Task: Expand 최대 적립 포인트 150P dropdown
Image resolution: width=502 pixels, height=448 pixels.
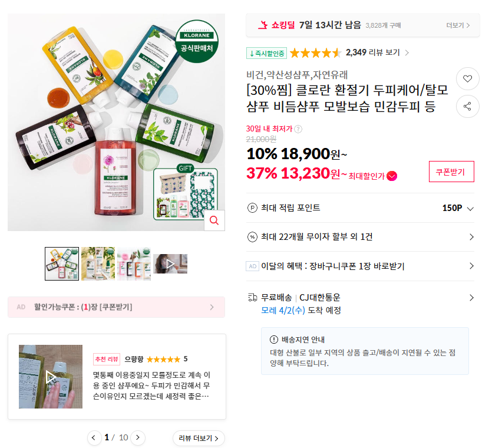Action: pos(470,208)
